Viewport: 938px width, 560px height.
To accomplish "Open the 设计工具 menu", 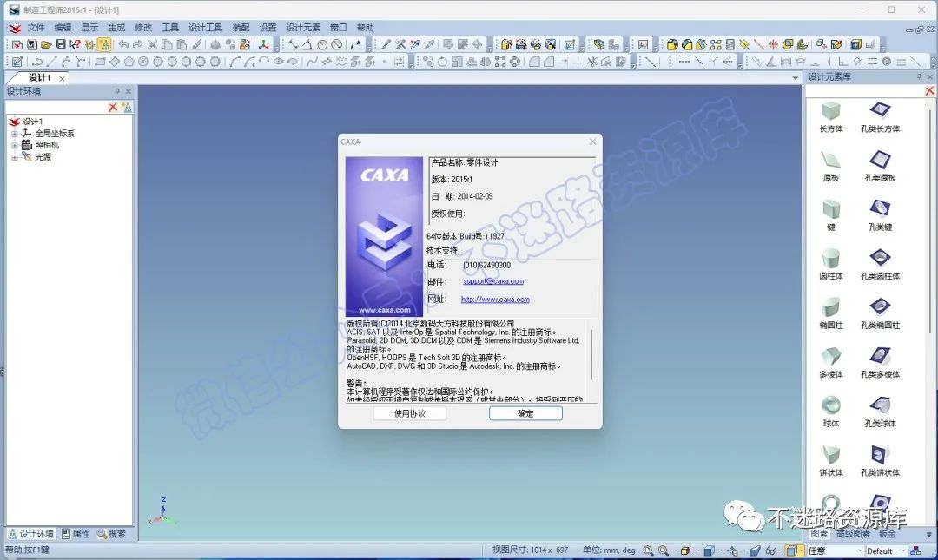I will click(205, 28).
